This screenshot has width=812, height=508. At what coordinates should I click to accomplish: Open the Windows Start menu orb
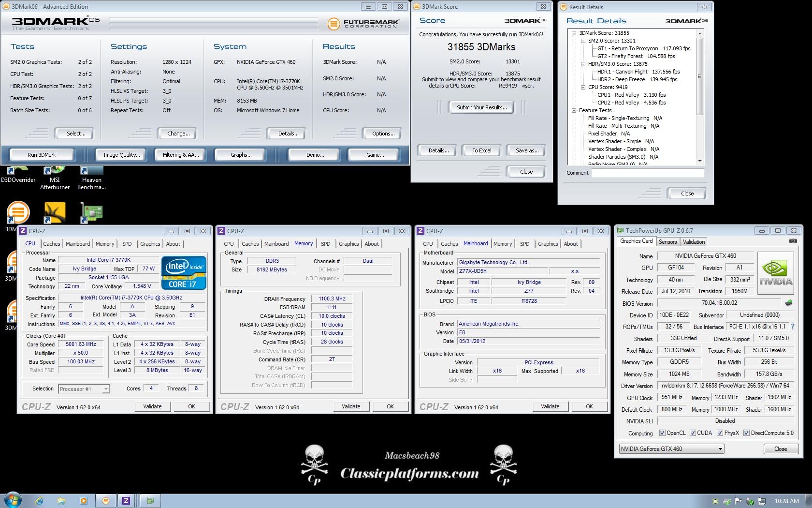(13, 500)
